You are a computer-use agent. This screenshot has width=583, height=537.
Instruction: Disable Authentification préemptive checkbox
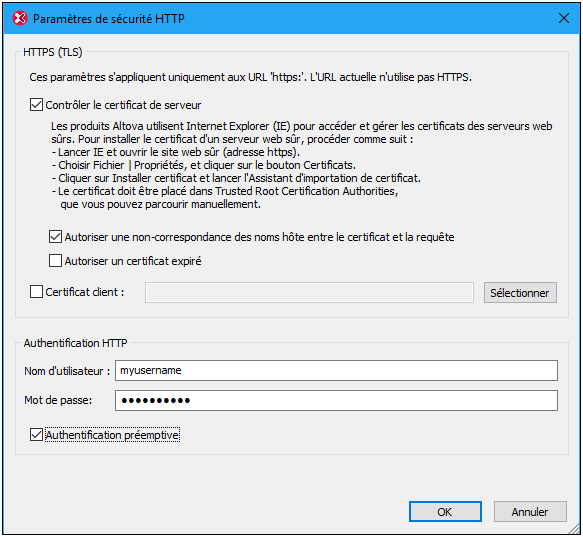(36, 435)
